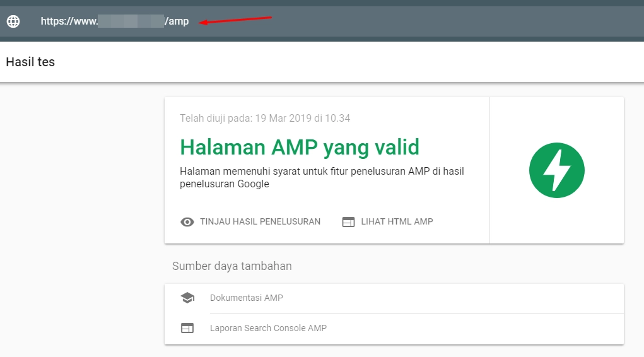Click the https://www. prefix in the URL bar
Viewport: 644px width, 357px height.
pos(69,21)
